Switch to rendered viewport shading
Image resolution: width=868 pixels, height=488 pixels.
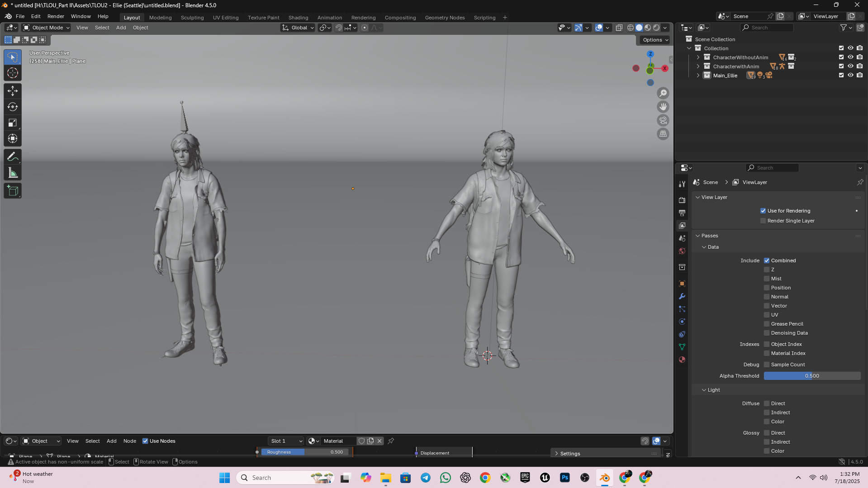656,28
